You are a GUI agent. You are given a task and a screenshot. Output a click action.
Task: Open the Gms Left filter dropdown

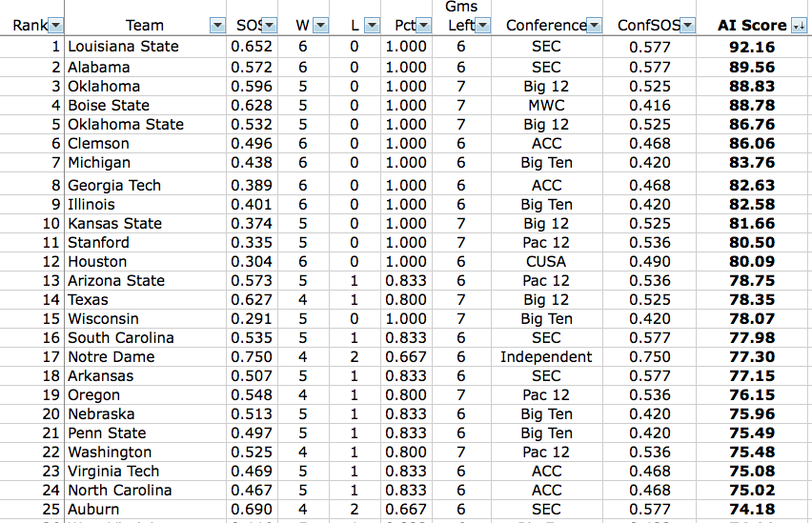pos(482,25)
